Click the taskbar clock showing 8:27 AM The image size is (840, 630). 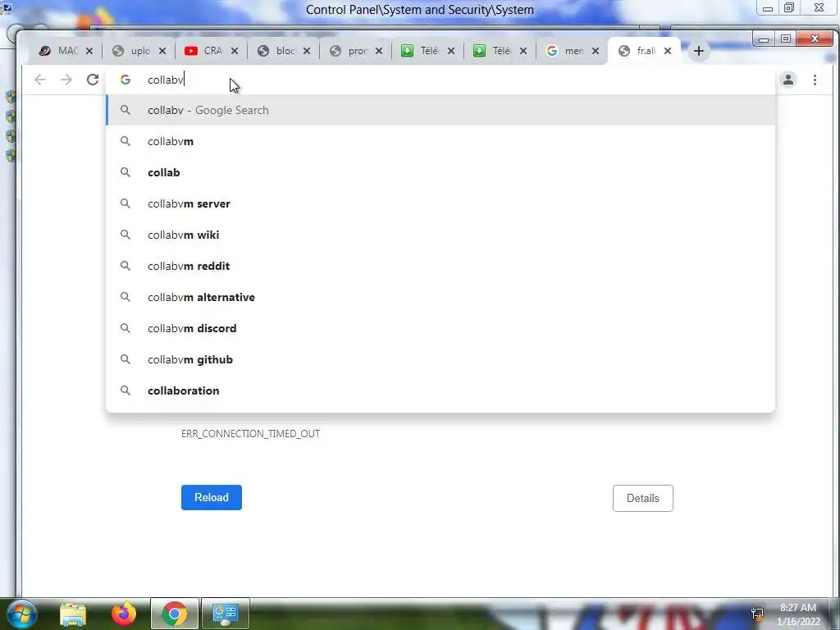click(x=798, y=614)
